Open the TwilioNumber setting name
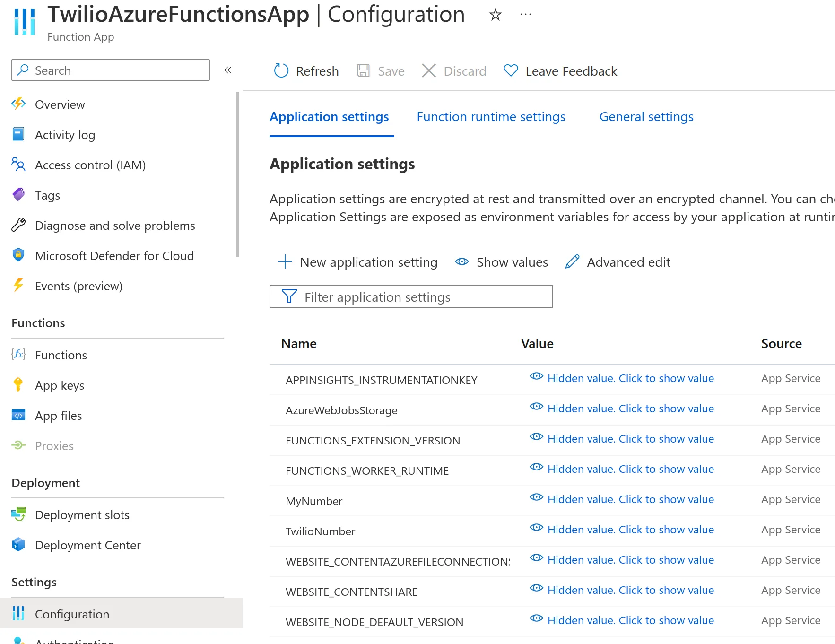Viewport: 835px width, 644px height. [320, 531]
